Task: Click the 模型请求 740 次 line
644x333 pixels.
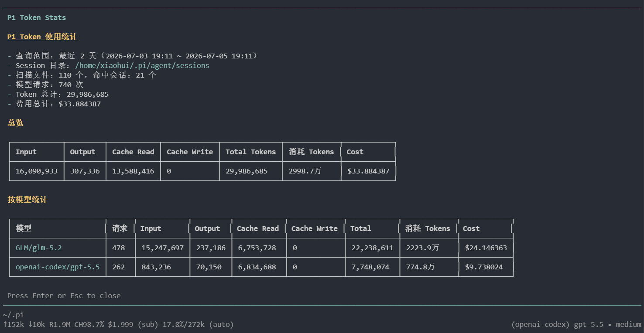Action: click(45, 85)
